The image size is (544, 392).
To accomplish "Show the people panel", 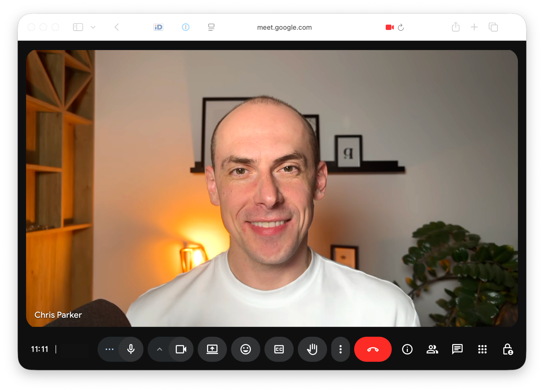I will click(x=432, y=349).
